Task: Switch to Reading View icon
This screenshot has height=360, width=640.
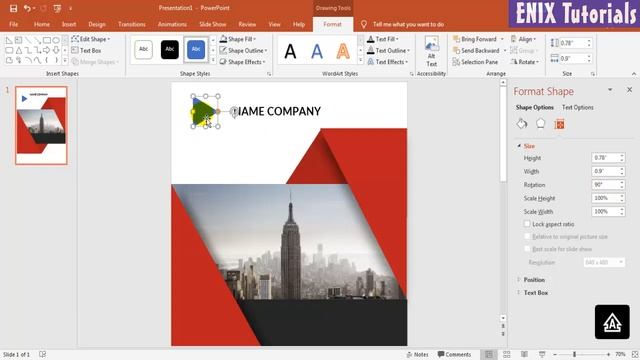Action: [524, 354]
